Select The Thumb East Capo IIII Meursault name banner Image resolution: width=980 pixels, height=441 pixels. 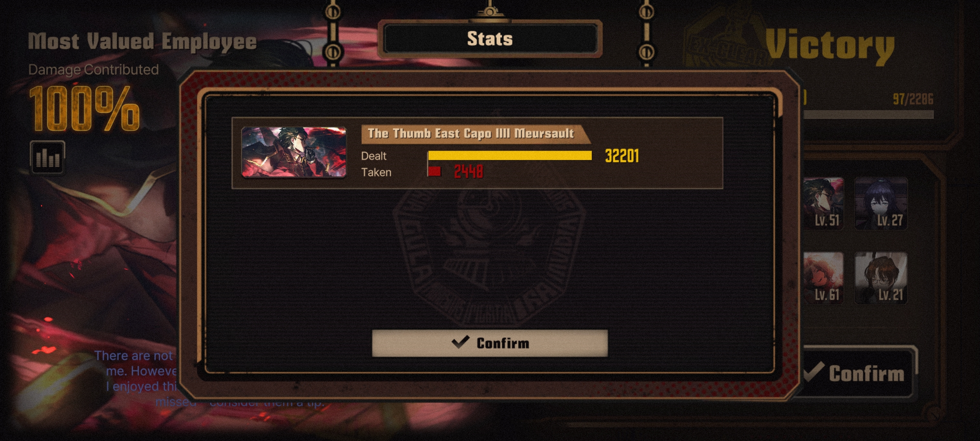[476, 134]
